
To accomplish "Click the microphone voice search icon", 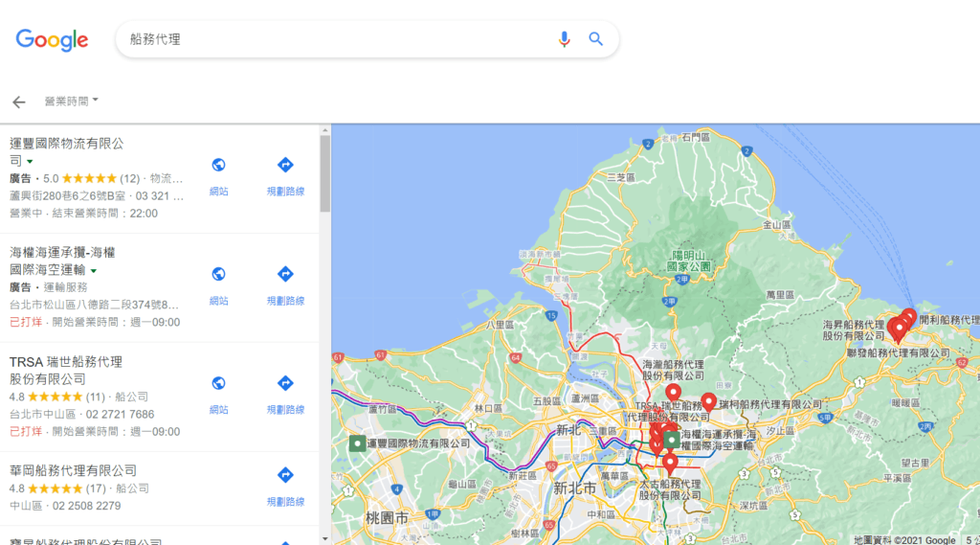I will (564, 39).
